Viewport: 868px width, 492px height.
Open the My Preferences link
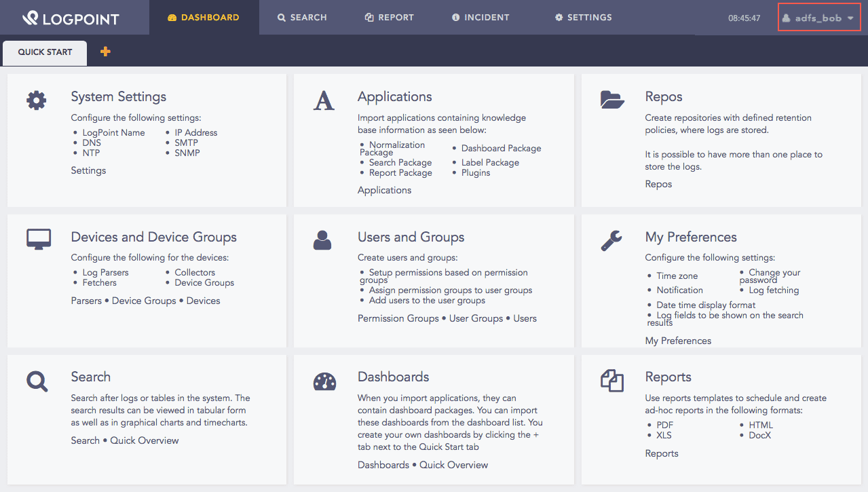(678, 341)
